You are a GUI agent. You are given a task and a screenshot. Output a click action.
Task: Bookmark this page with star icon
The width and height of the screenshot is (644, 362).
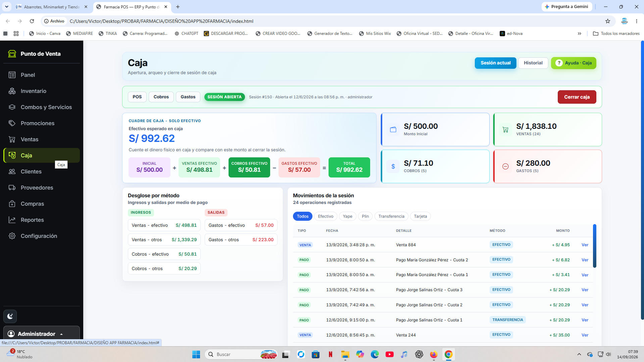[x=607, y=21]
